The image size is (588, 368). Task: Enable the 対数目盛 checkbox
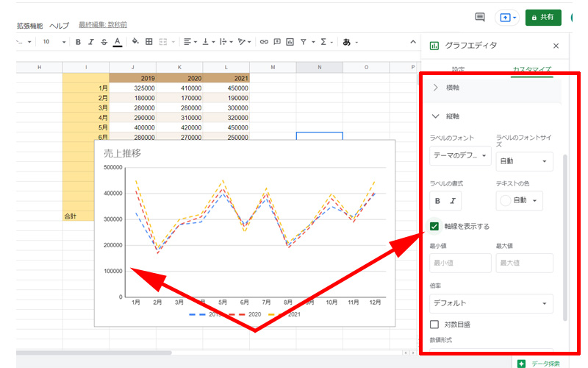pyautogui.click(x=435, y=324)
